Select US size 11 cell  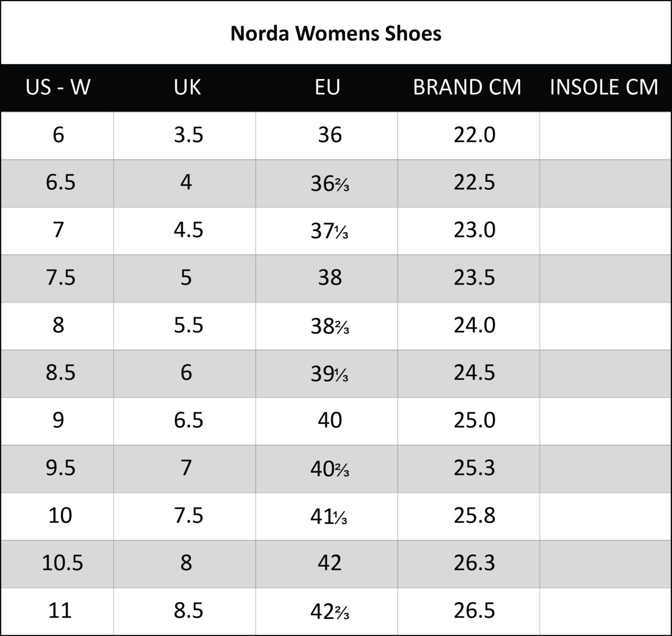coord(59,611)
